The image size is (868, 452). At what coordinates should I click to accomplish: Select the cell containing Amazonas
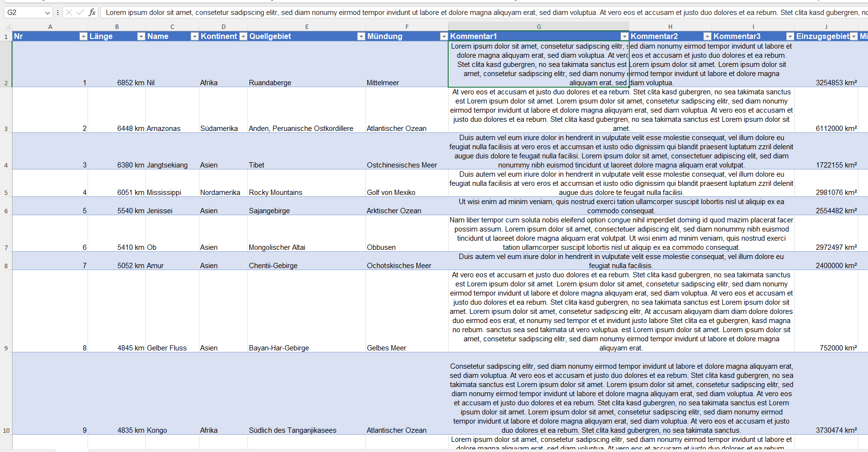point(172,128)
